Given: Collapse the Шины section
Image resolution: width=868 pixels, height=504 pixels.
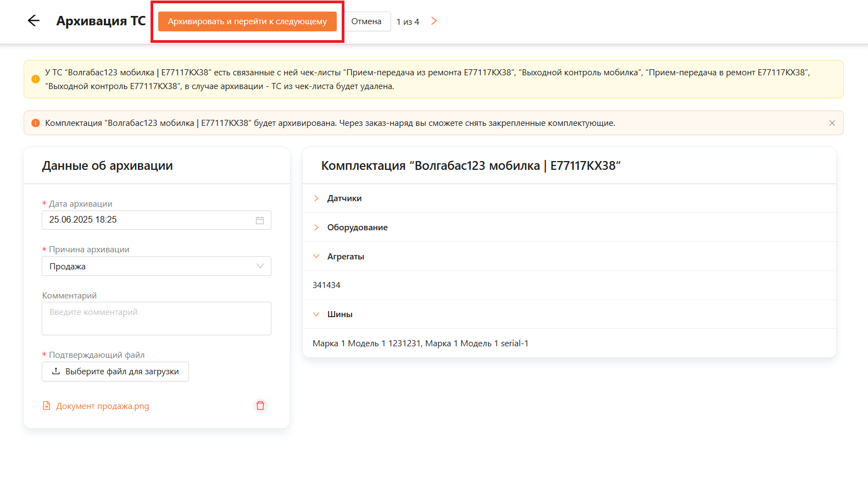Looking at the screenshot, I should point(316,314).
